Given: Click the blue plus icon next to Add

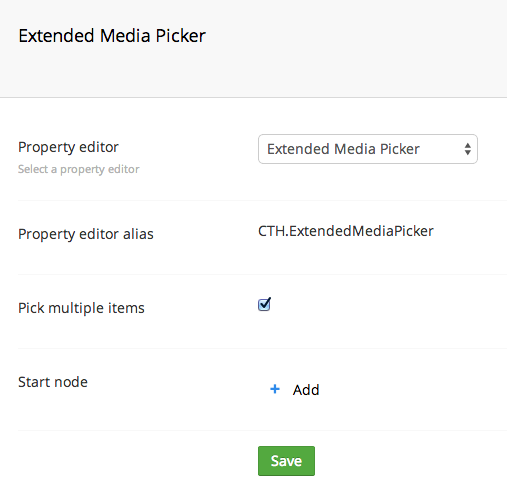Looking at the screenshot, I should click(275, 389).
